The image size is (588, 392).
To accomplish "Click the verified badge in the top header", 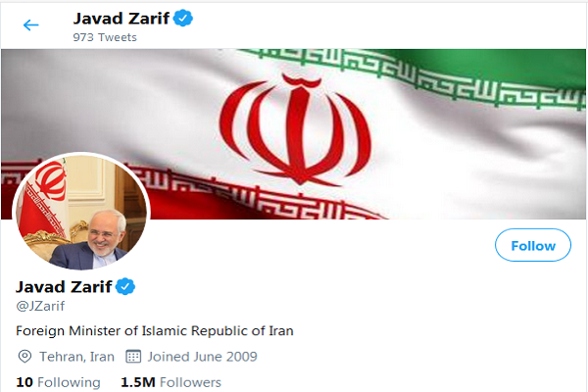I will coord(183,18).
